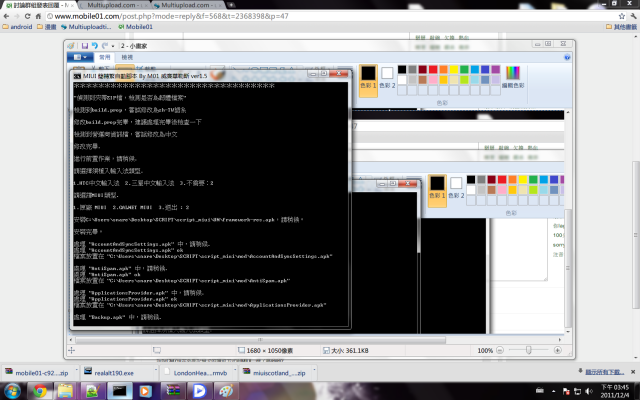Image resolution: width=640 pixels, height=400 pixels.
Task: Pick the red swatch in Paint palette top row
Action: [x=433, y=69]
